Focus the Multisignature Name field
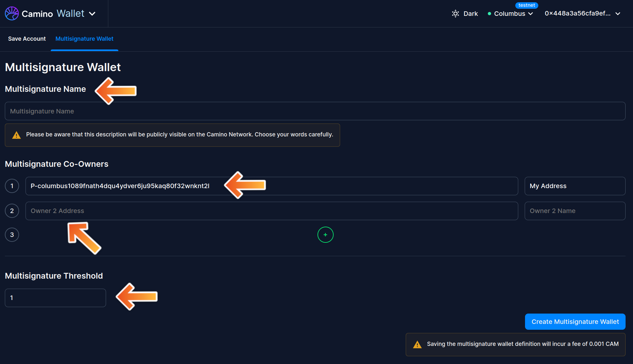This screenshot has width=633, height=364. (315, 111)
